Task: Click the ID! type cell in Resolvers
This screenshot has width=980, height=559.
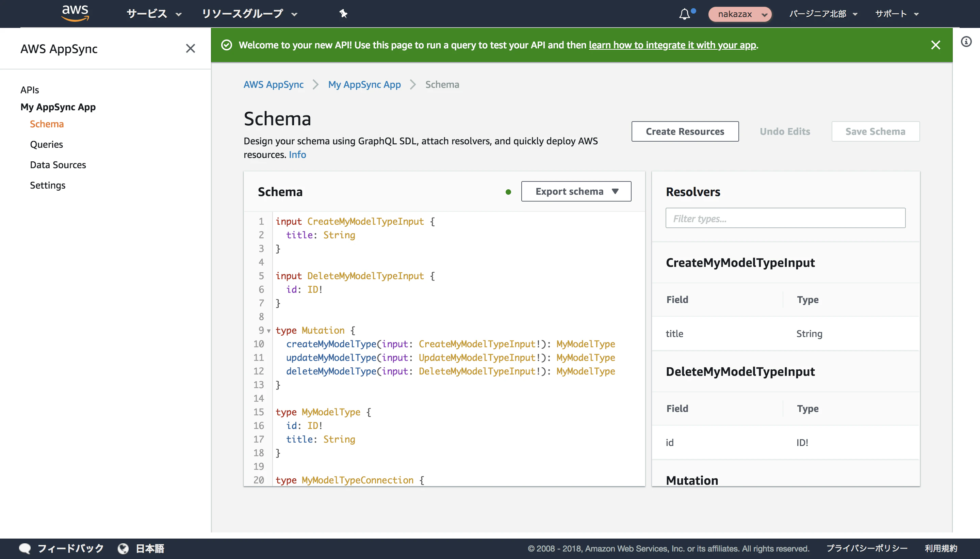Action: (802, 442)
